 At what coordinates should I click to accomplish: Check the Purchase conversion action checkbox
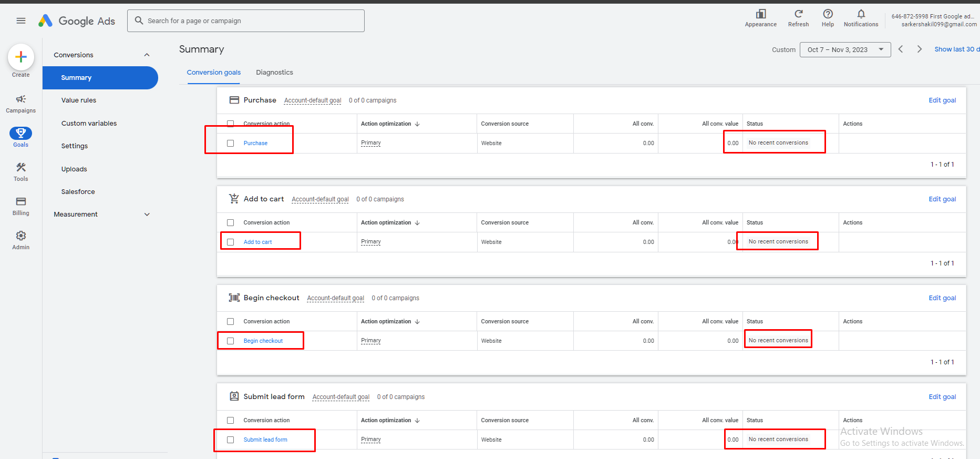231,144
